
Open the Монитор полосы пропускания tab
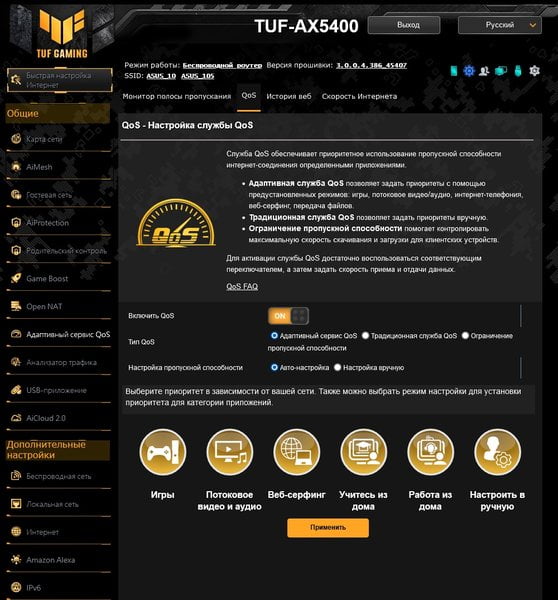click(x=177, y=96)
